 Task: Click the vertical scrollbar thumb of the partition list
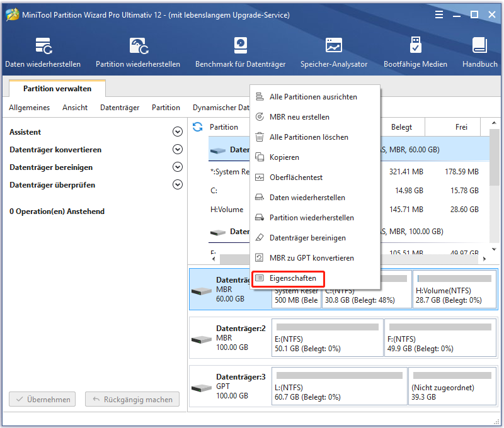coord(494,157)
